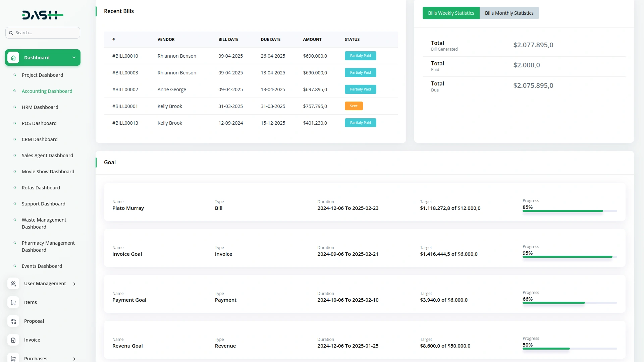Switch to Bills Monthly Statistics tab

[509, 13]
